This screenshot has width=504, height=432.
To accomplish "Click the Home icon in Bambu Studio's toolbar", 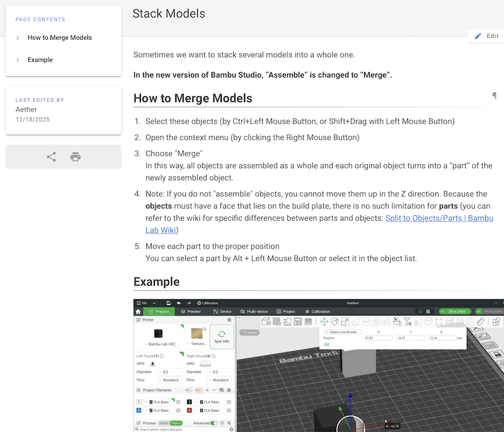I will 137,312.
